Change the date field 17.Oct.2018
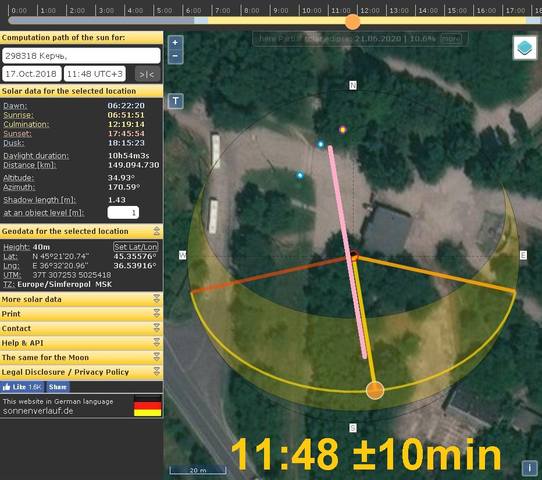This screenshot has height=480, width=542. coord(32,74)
